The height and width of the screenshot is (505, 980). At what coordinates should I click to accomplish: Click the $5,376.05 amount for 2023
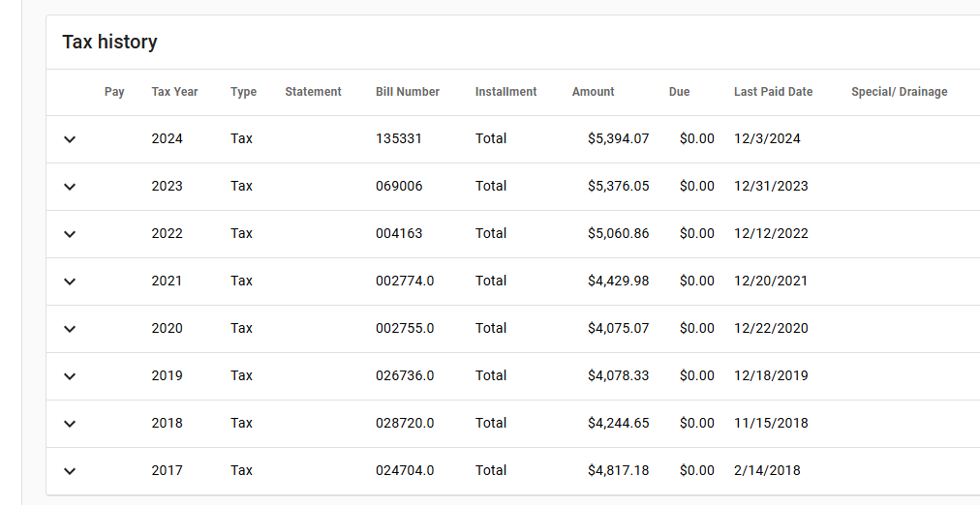pos(618,186)
